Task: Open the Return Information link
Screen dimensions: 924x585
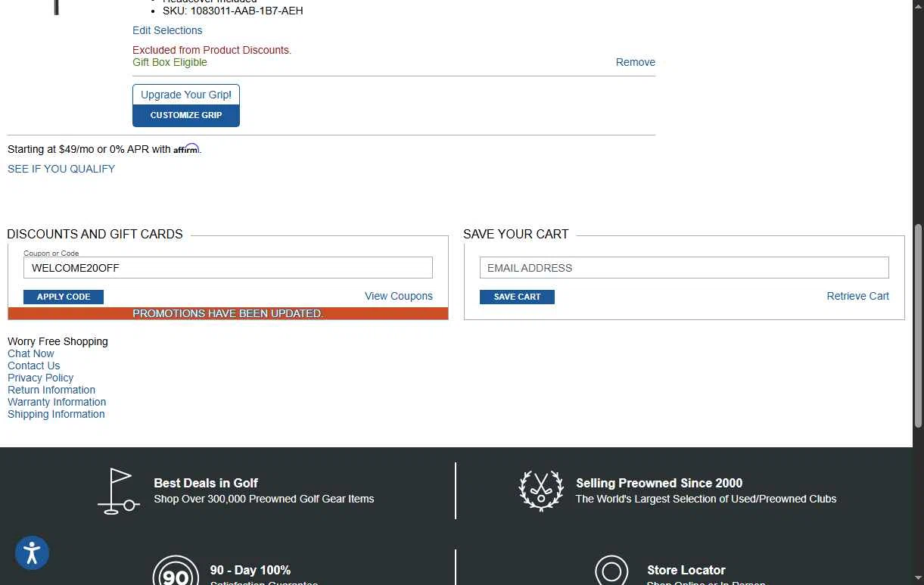Action: [x=51, y=390]
